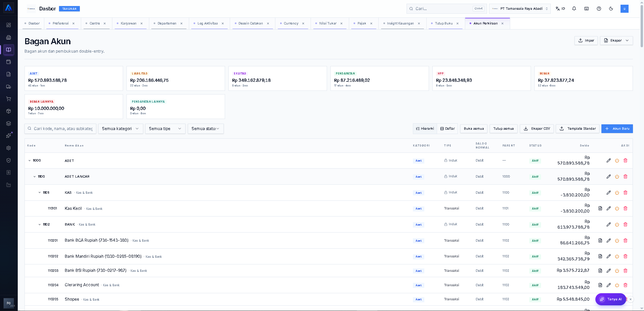The image size is (644, 311).
Task: Open the Semua kategori dropdown
Action: (x=121, y=129)
